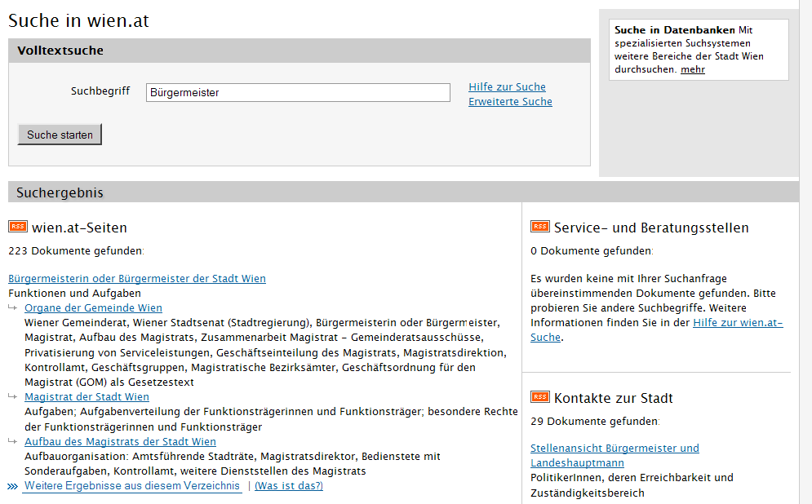Screen dimensions: 812x504
Task: Go to Erweiterte Suche
Action: [x=510, y=102]
